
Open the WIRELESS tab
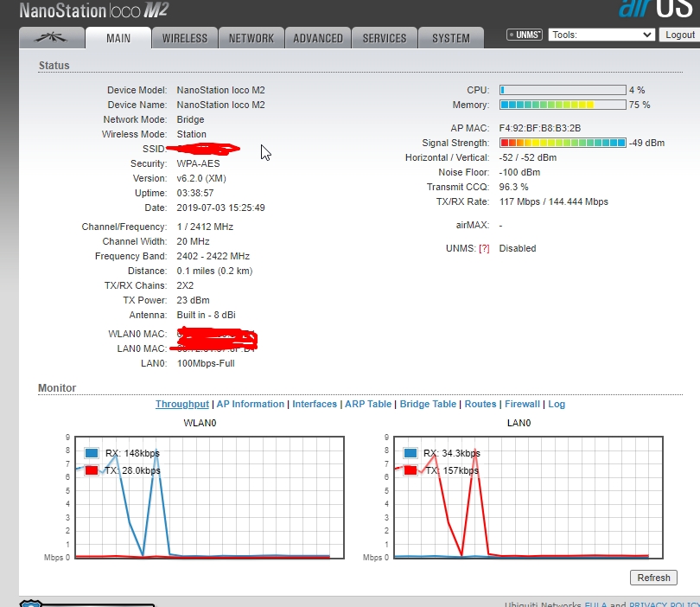tap(185, 38)
